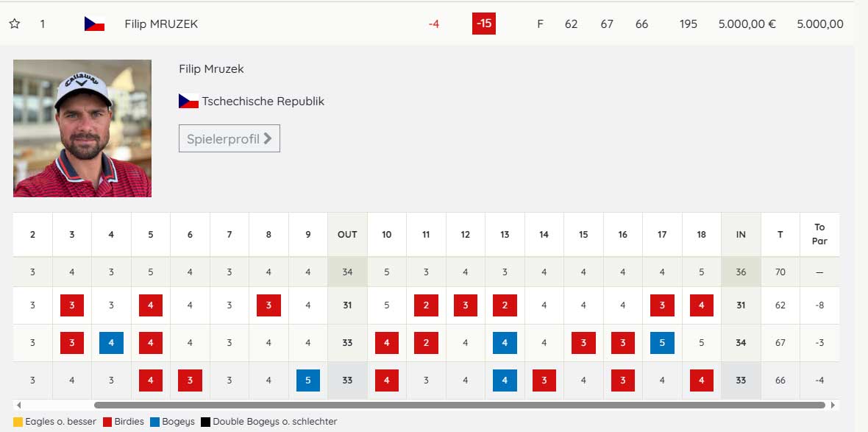Viewport: 868px width, 432px height.
Task: Click the yellow Eagles legend swatch
Action: 18,422
